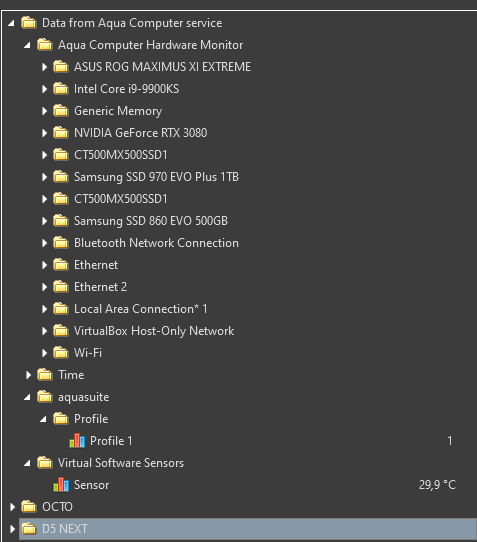Expand Bluetooth Network Connection arrow
This screenshot has height=542, width=477.
click(x=44, y=243)
